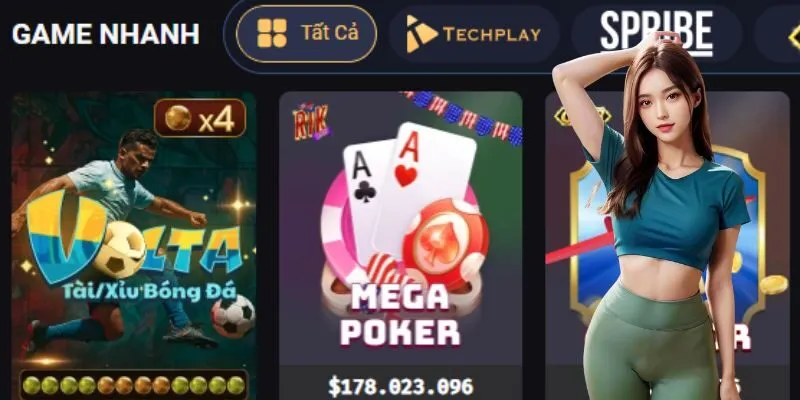Open the Spribe provider tab

656,34
